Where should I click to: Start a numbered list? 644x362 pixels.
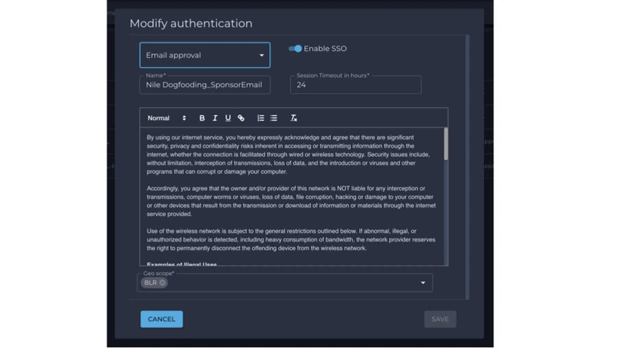(261, 118)
